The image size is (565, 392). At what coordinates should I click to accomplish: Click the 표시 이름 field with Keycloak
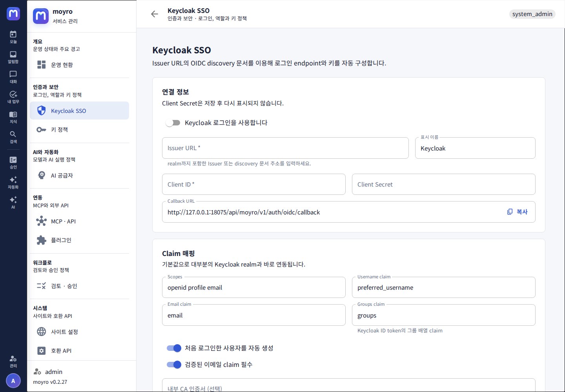pos(475,148)
